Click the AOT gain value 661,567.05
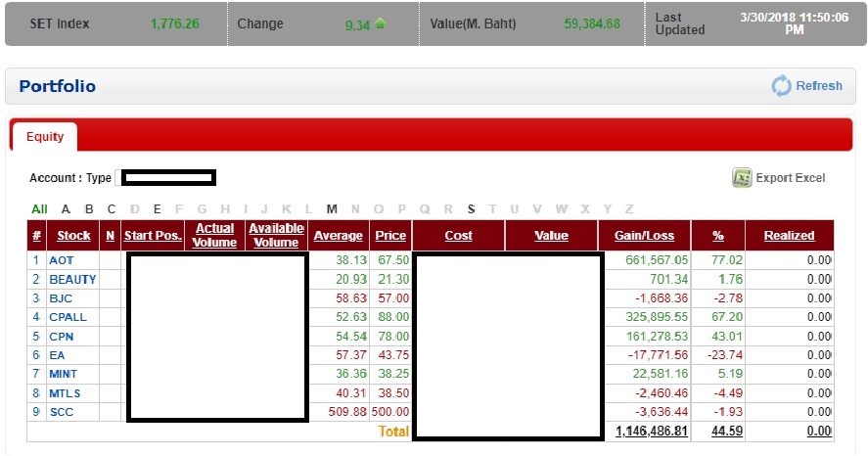Screen dimensions: 868x456 pyautogui.click(x=657, y=260)
